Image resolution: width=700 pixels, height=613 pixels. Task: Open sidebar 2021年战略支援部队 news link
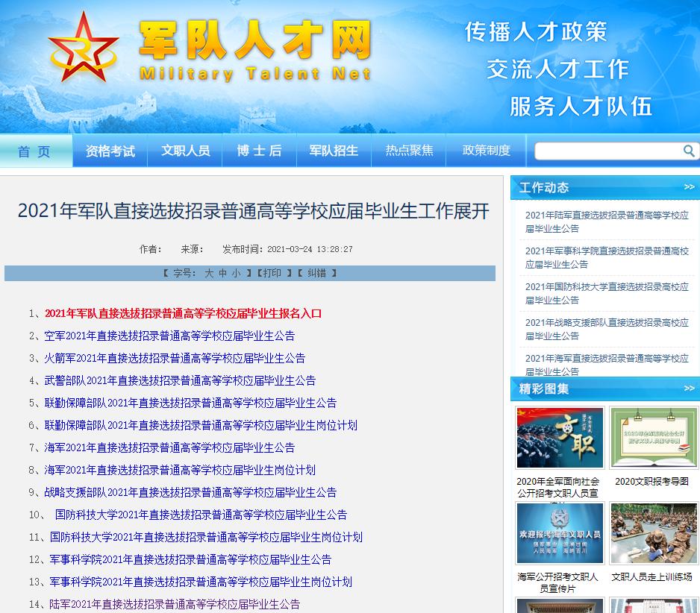[607, 329]
